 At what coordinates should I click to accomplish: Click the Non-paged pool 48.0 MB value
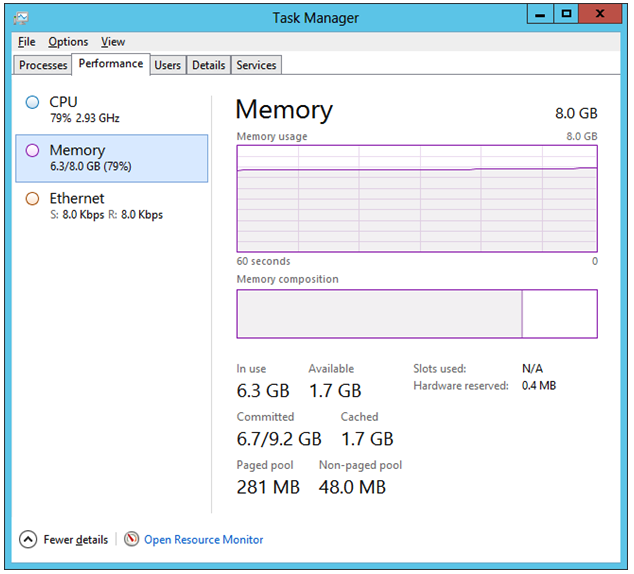pos(352,487)
